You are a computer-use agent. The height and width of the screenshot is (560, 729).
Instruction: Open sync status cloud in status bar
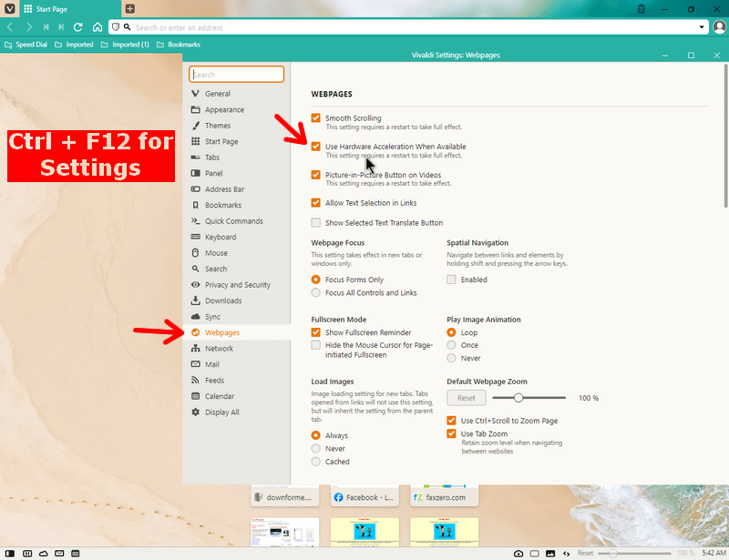click(x=43, y=554)
